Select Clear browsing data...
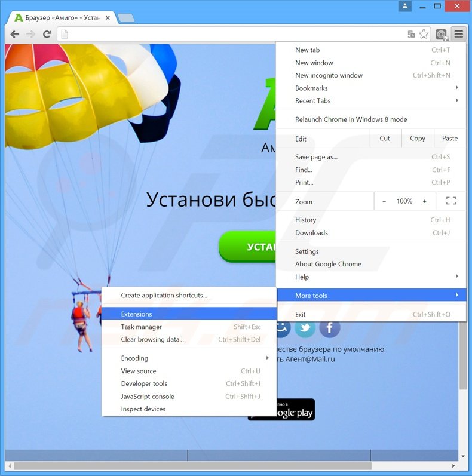 click(x=189, y=339)
